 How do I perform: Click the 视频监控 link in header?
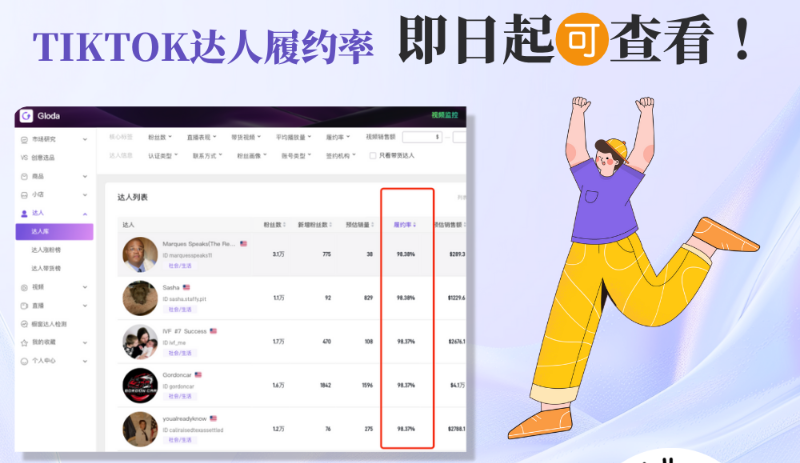(445, 115)
